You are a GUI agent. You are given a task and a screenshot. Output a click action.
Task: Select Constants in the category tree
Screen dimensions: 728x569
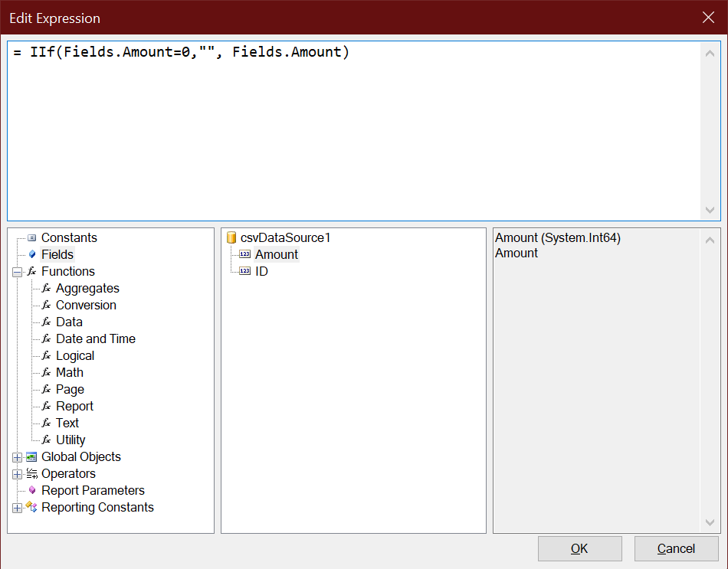pos(69,237)
